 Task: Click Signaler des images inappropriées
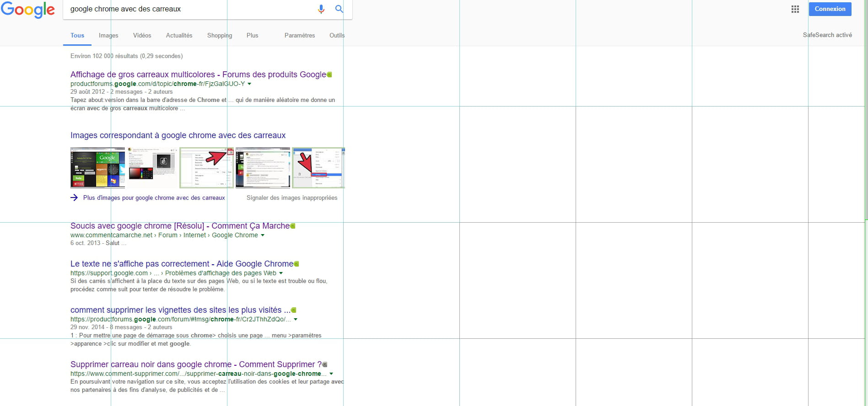(292, 198)
